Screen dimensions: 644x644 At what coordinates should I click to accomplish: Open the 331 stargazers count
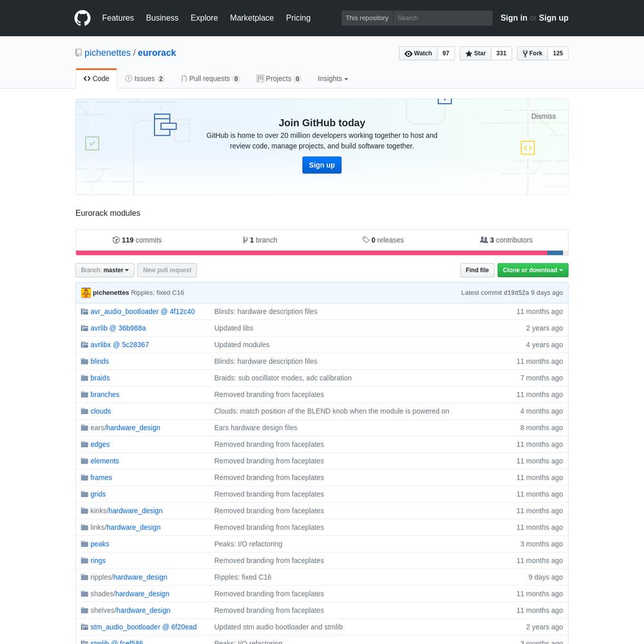tap(501, 53)
